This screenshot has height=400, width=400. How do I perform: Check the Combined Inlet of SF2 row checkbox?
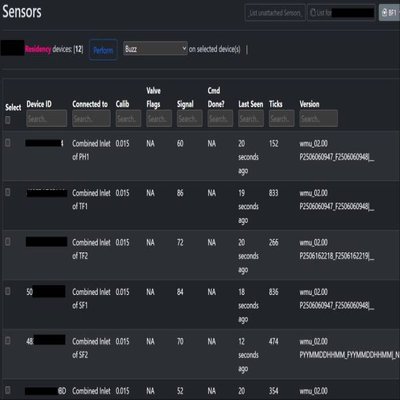(x=8, y=340)
